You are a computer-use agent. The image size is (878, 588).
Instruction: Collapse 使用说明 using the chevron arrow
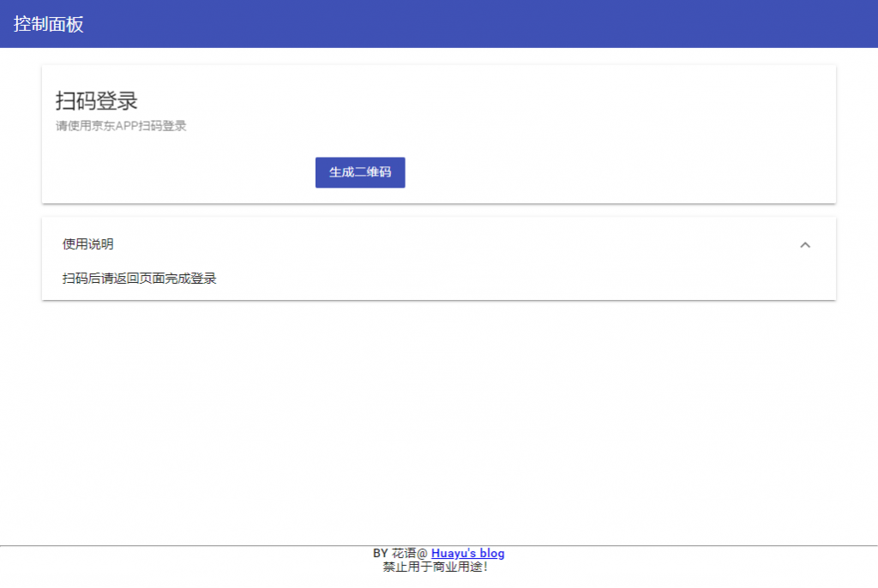click(x=804, y=245)
